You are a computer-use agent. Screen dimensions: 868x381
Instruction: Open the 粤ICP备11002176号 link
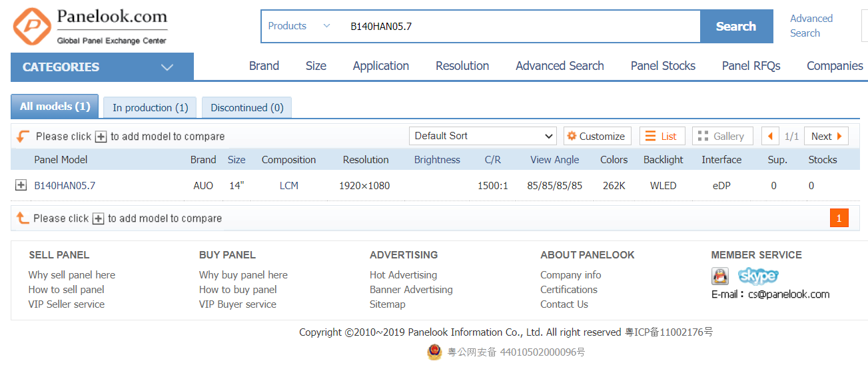pos(669,332)
